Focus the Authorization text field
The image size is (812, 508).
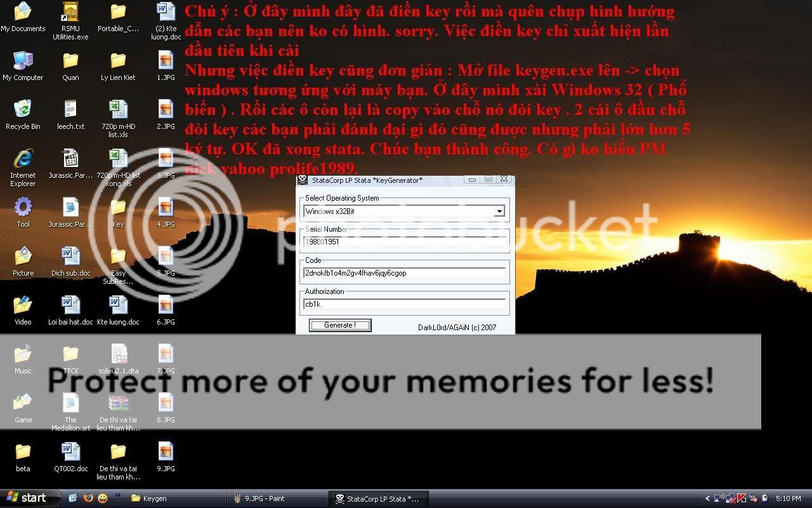(x=405, y=304)
